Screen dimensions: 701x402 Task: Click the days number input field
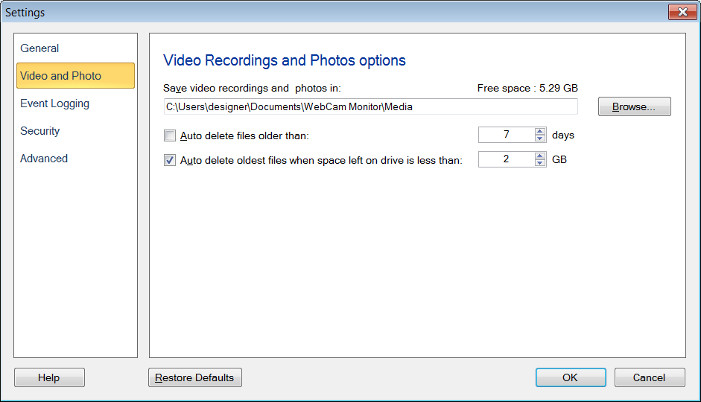click(x=506, y=135)
